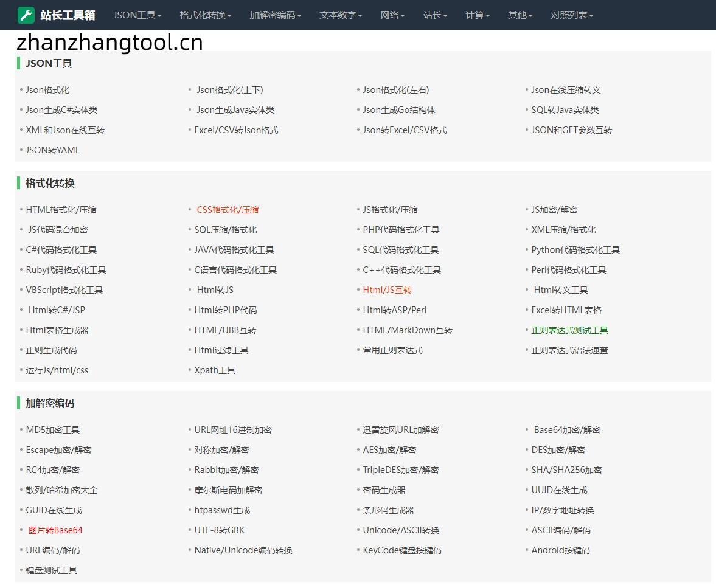Open Json生成Go结构体 link
This screenshot has width=716, height=588.
tap(399, 110)
